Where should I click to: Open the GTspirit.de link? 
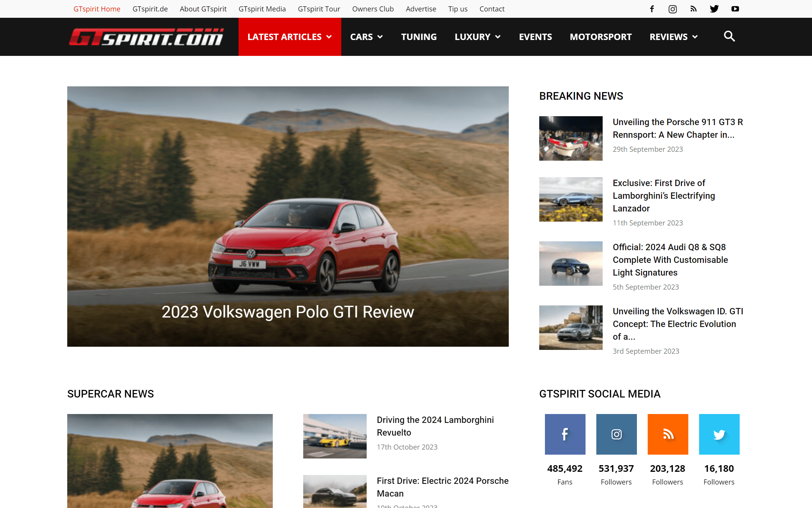(x=150, y=9)
